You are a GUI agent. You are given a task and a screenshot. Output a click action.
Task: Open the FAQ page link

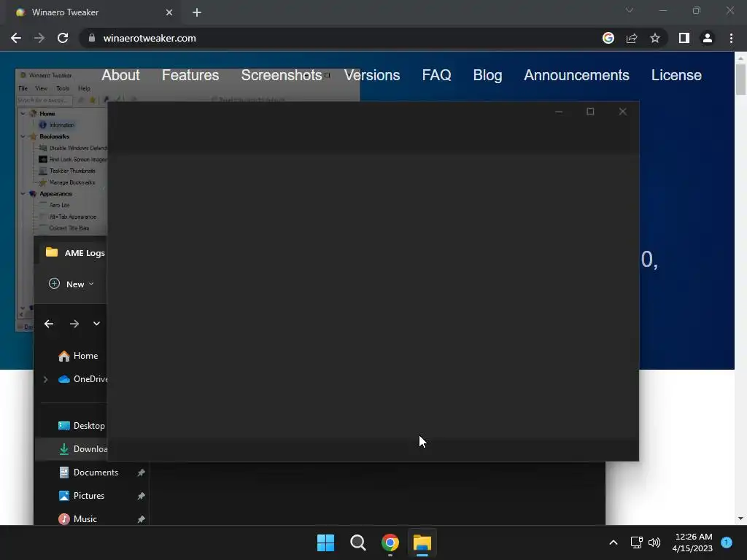tap(436, 75)
